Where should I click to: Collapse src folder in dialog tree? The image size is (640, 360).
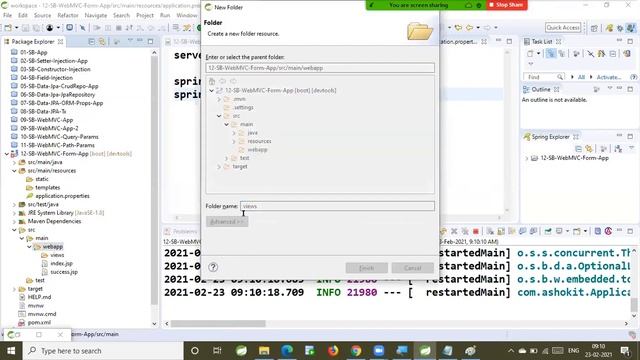click(219, 116)
